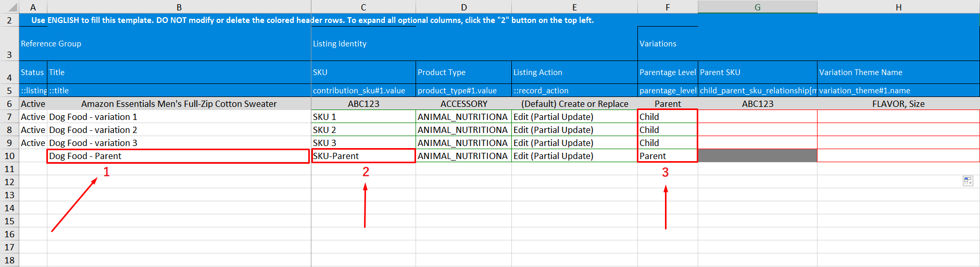
Task: Click the 'Parentage Level' header cell
Action: (x=668, y=72)
